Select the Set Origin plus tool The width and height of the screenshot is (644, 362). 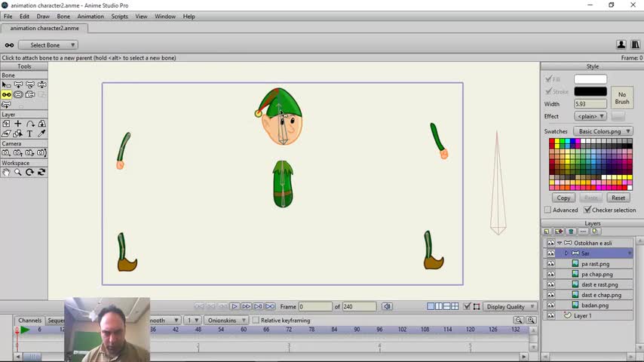18,124
